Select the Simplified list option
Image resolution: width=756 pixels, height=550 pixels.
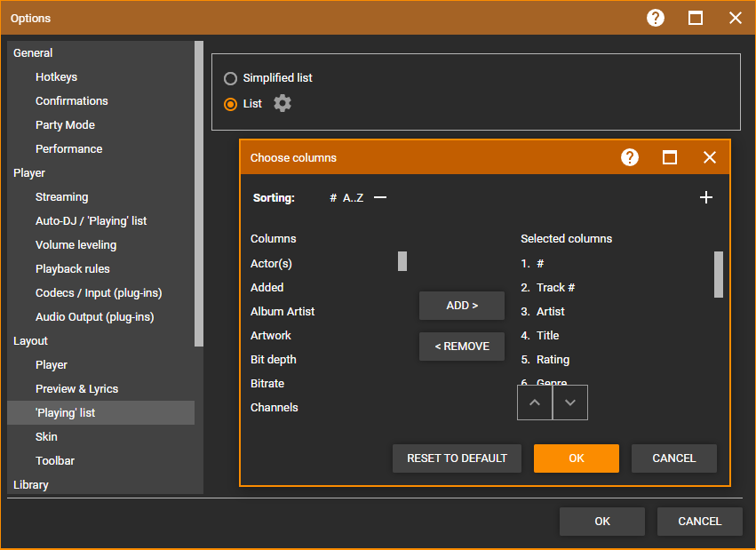[230, 77]
